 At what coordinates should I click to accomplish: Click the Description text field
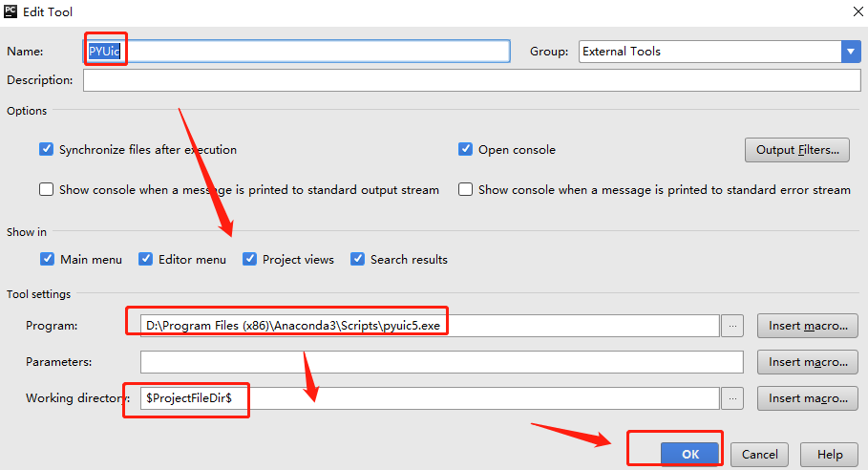pos(472,80)
